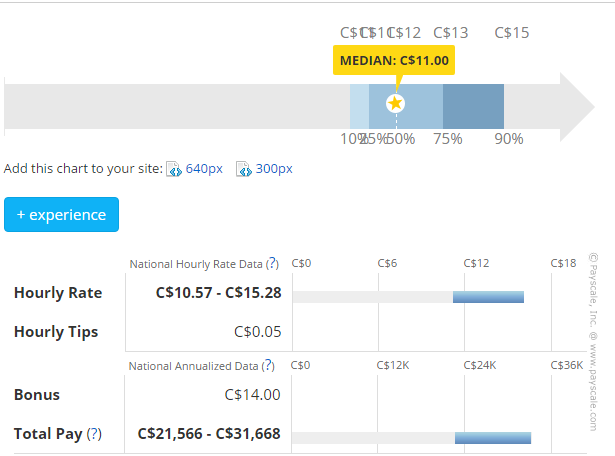Select the dark blue 75%-90% chart segment
615x456 pixels.
473,104
